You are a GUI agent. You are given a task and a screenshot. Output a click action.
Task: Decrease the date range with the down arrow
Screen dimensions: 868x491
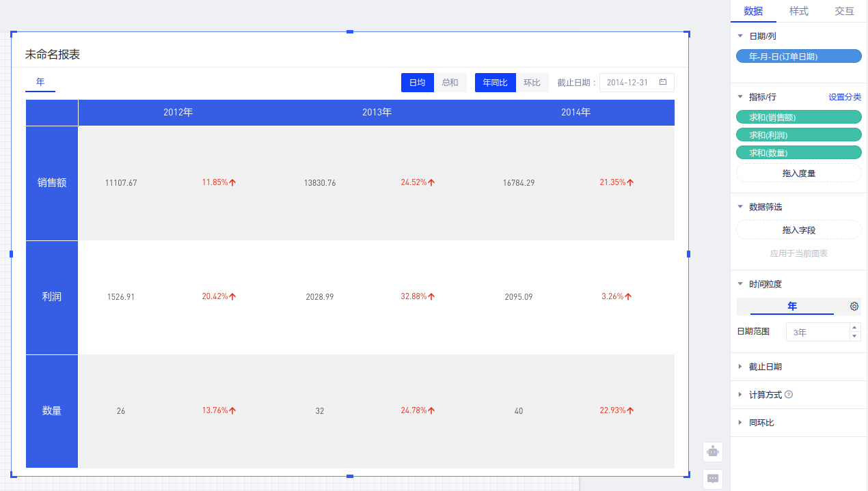[x=854, y=336]
